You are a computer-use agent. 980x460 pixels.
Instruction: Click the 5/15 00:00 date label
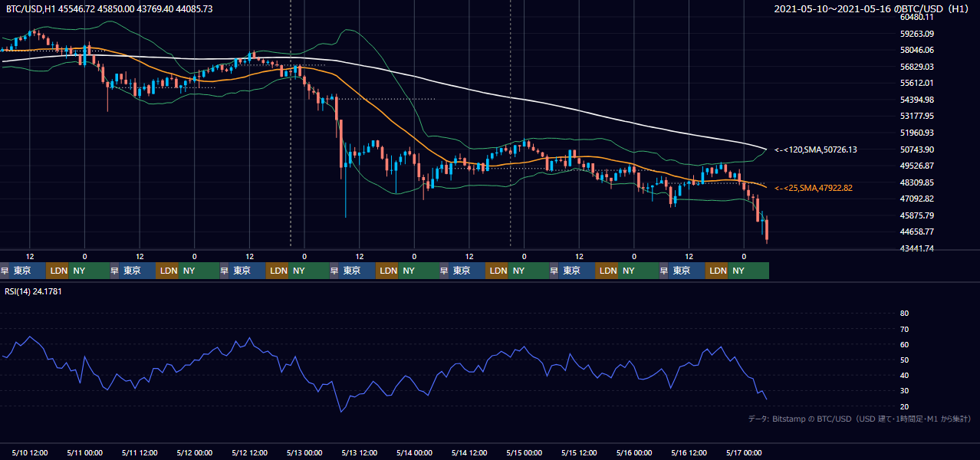point(525,452)
